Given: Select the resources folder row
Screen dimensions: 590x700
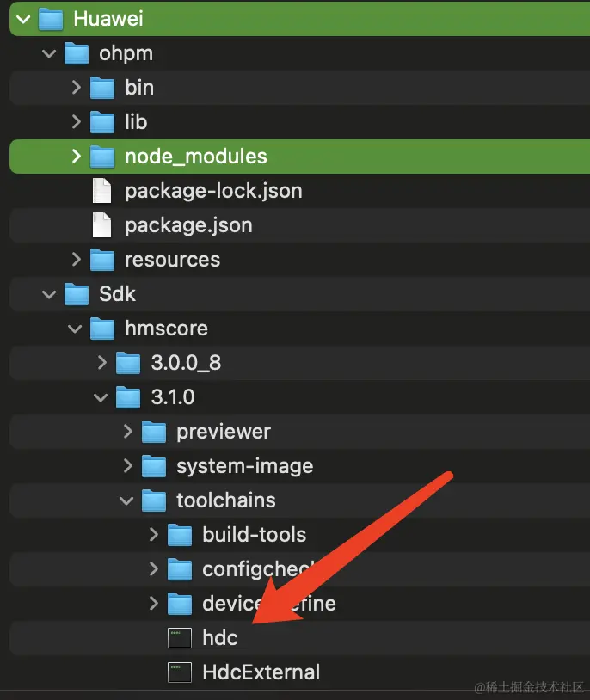Looking at the screenshot, I should tap(172, 260).
